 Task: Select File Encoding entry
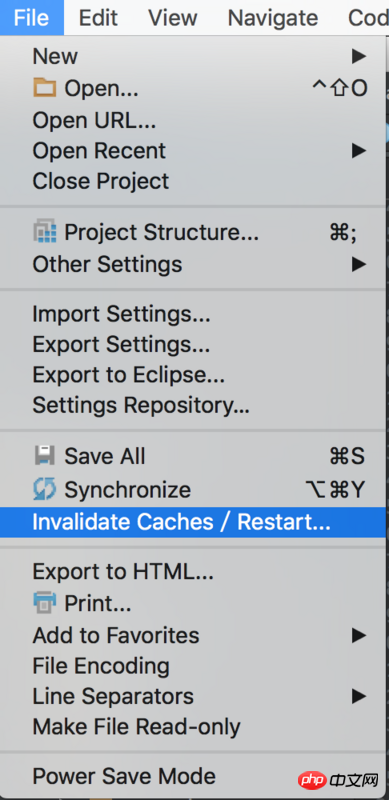pyautogui.click(x=193, y=666)
